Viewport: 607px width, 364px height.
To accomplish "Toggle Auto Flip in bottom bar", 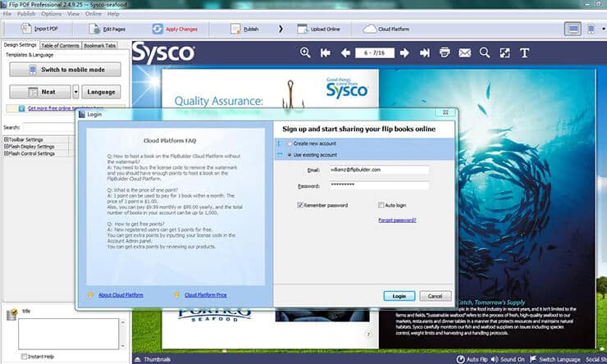I will (472, 359).
